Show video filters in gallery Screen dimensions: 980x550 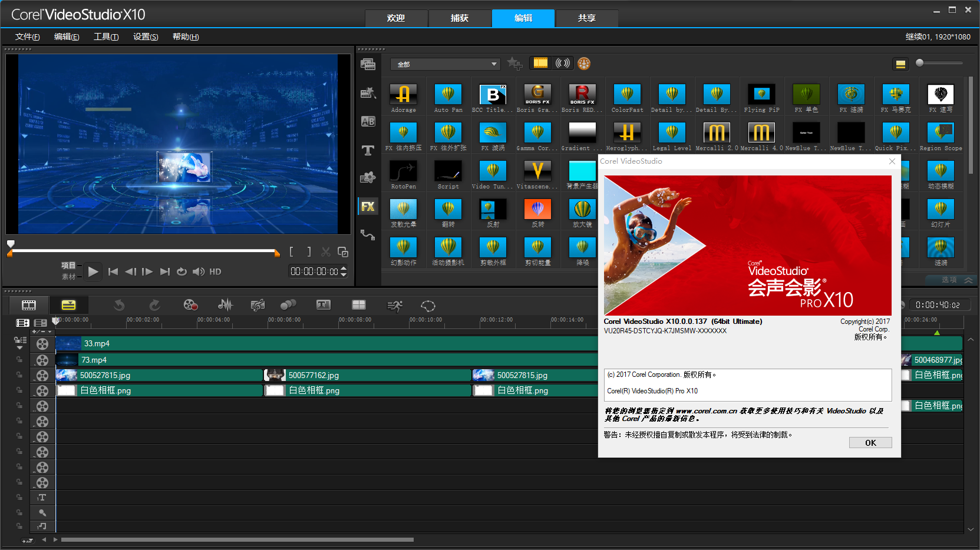540,63
